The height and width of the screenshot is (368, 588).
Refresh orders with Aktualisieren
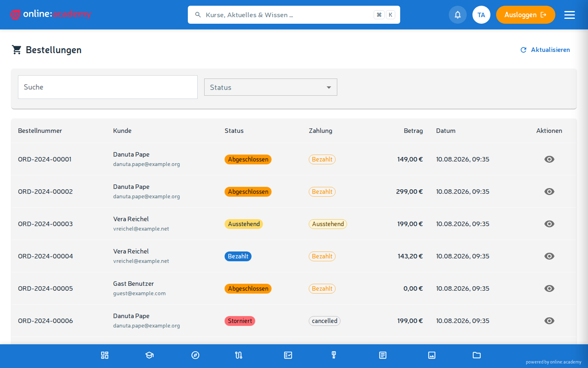pyautogui.click(x=545, y=50)
